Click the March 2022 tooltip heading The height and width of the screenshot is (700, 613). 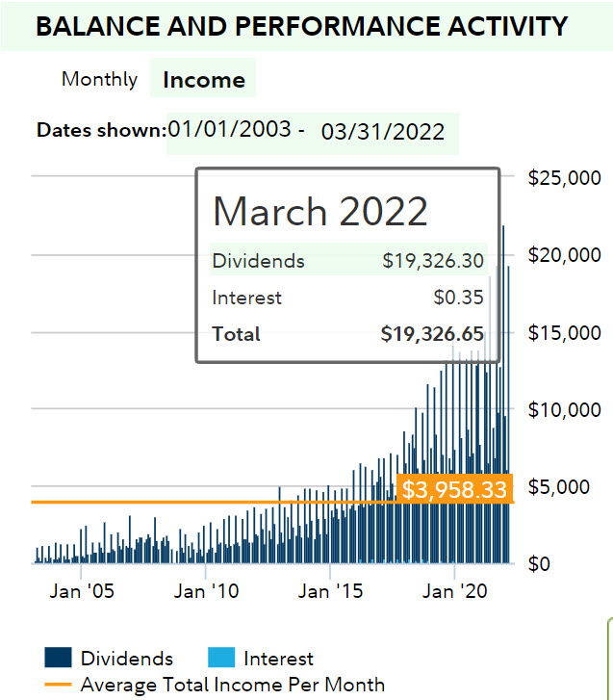[319, 211]
